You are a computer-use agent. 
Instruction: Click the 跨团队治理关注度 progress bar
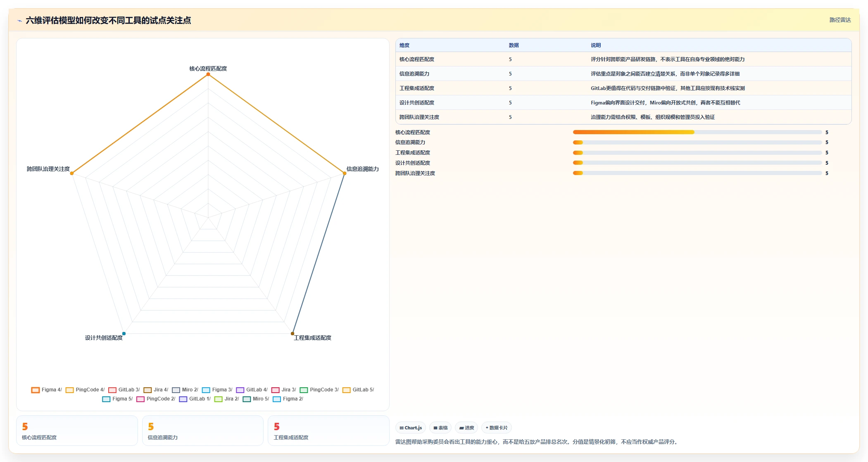tap(697, 173)
